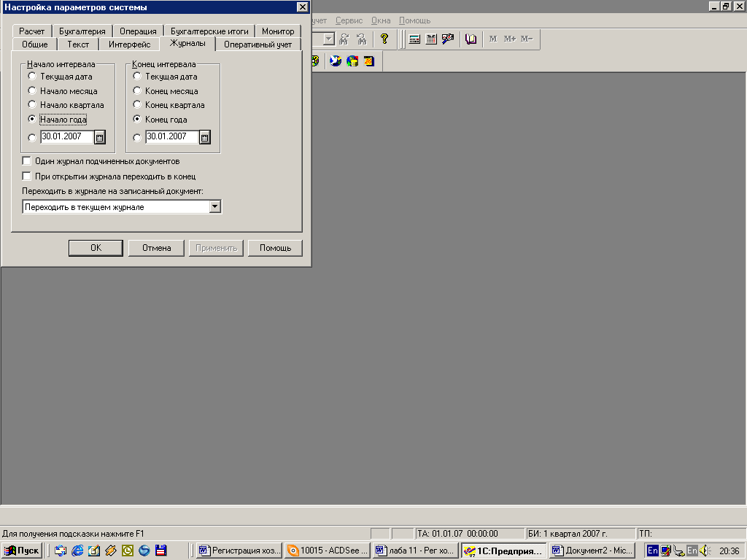The image size is (747, 560).
Task: Open calendar picker for interval start date
Action: [x=99, y=138]
